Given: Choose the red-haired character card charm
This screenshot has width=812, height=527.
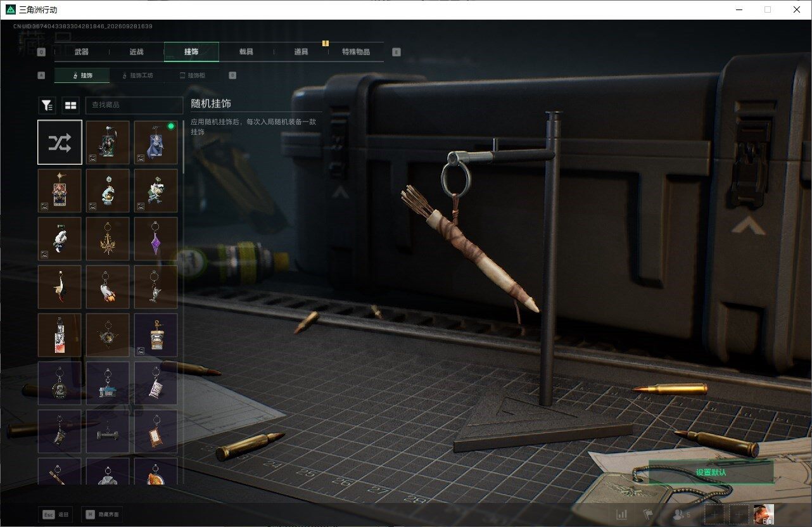Looking at the screenshot, I should [x=60, y=191].
